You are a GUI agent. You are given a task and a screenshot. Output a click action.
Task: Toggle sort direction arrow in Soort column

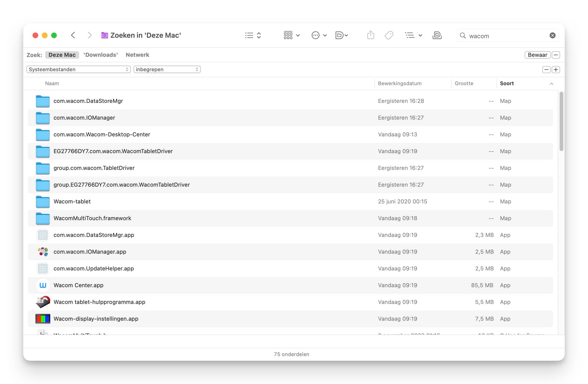(x=551, y=84)
